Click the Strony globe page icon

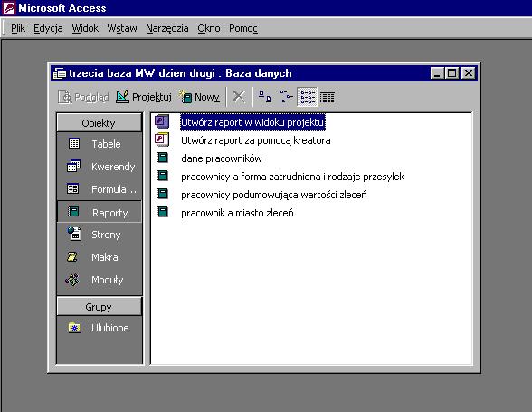click(74, 234)
